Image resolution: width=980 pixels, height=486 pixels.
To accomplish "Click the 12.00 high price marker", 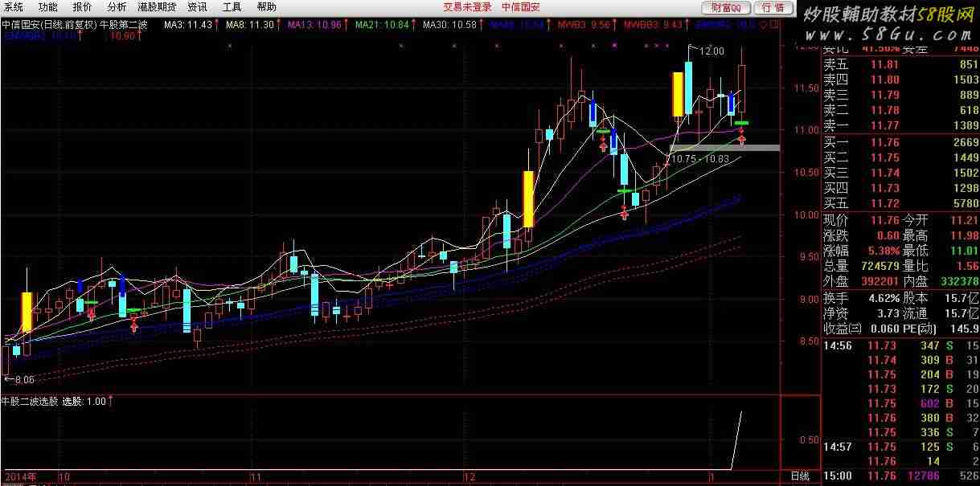I will click(711, 51).
